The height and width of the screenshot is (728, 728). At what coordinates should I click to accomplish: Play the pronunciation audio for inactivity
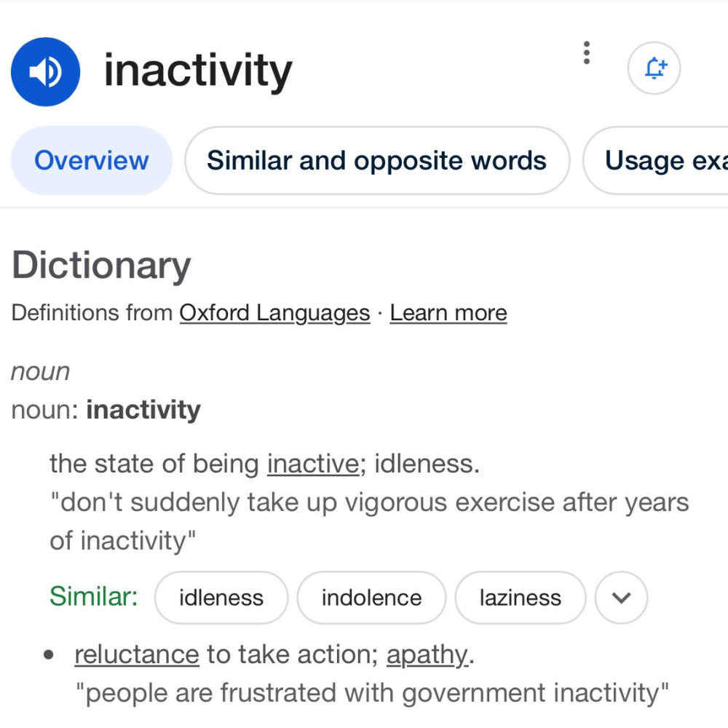pyautogui.click(x=45, y=72)
